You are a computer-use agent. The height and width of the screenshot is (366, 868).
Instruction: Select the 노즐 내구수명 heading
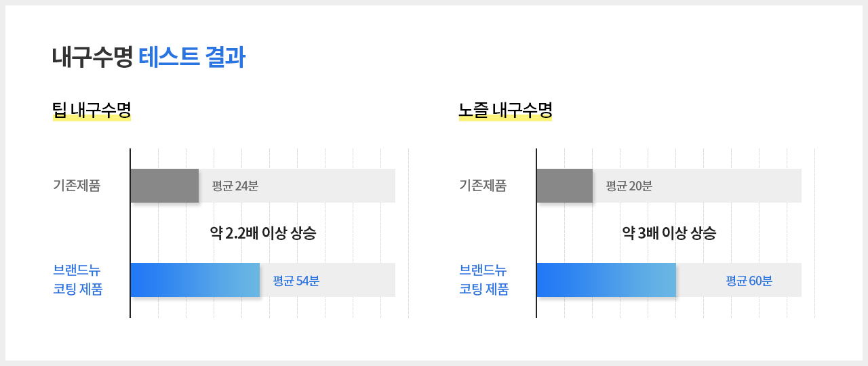coord(505,110)
